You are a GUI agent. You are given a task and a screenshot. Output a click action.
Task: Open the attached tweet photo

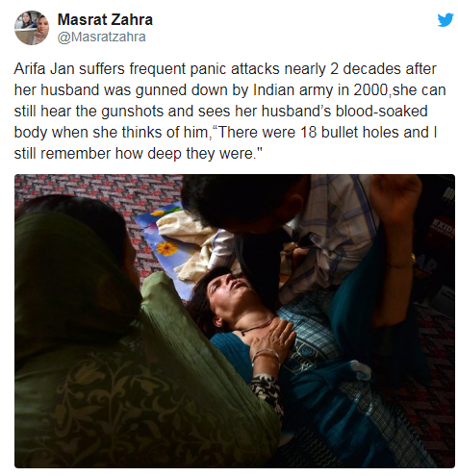235,321
